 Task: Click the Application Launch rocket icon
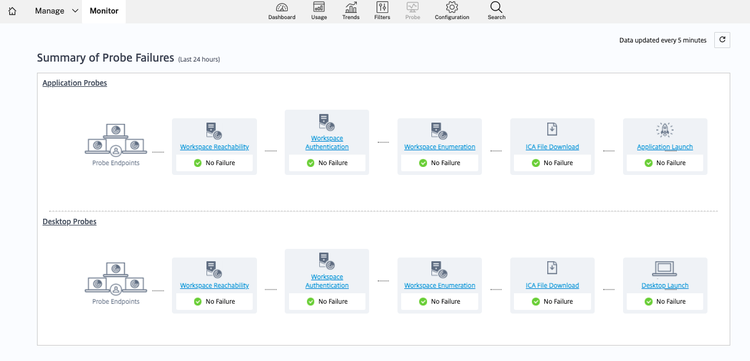[664, 130]
